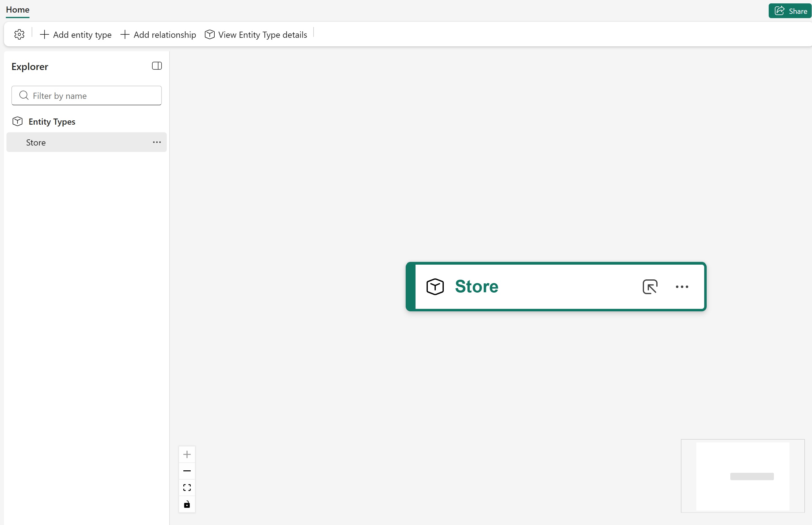Screen dimensions: 812x525
Task: Select Entity Types heading in Explorer
Action: 52,122
